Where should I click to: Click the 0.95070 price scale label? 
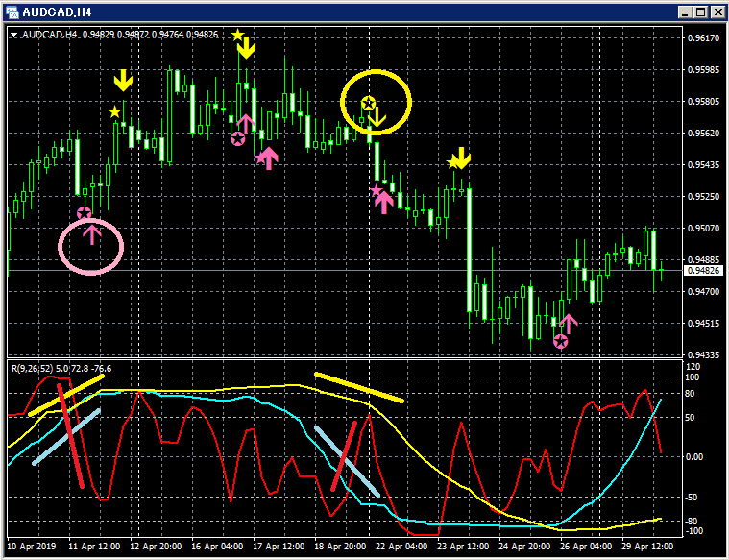pos(703,228)
